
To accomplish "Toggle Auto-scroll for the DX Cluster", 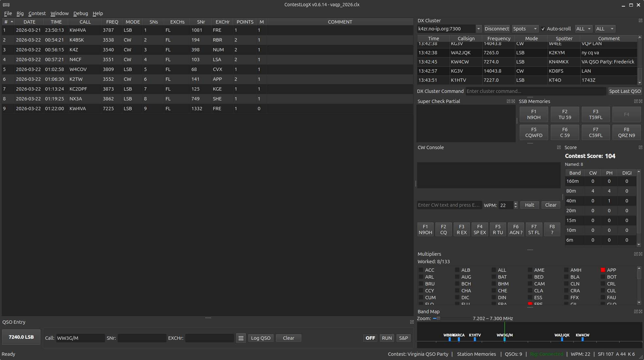I will (543, 29).
